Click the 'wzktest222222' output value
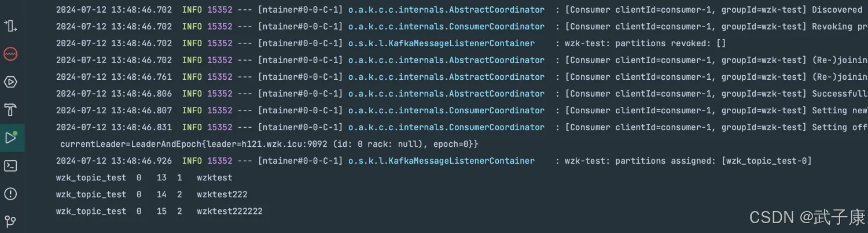This screenshot has width=868, height=233. 229,212
